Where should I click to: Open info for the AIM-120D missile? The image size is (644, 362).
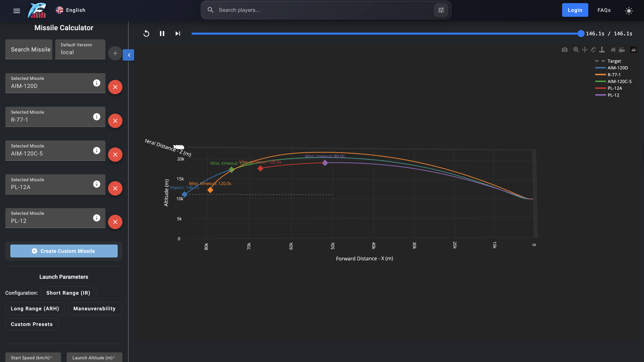[96, 83]
